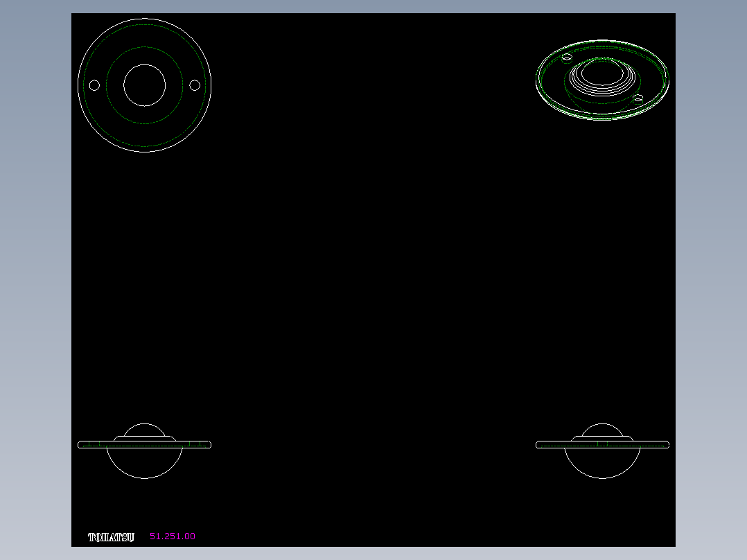Select the center circle in top view

click(144, 85)
